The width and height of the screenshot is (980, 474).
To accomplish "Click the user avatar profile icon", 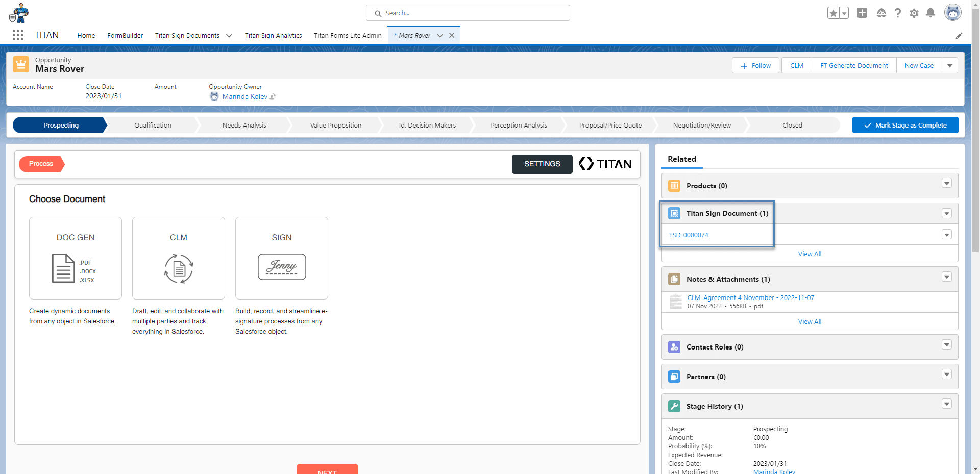I will [x=952, y=13].
